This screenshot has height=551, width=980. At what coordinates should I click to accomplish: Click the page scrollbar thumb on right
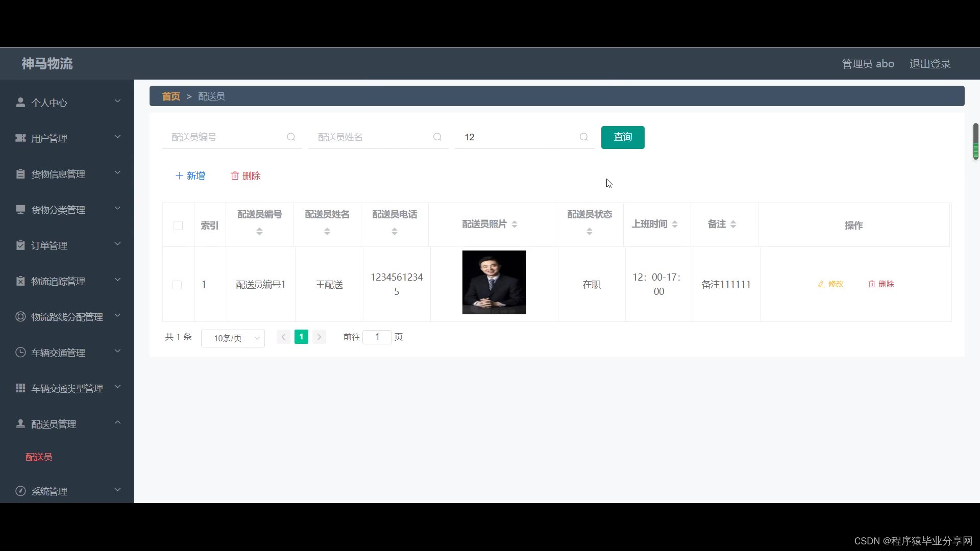(975, 141)
